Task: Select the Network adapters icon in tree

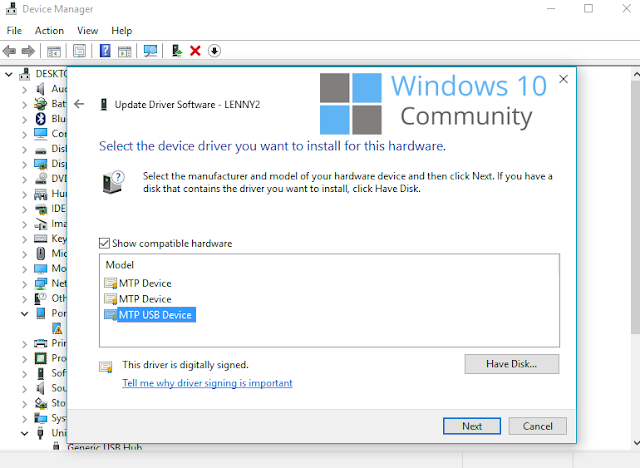Action: (x=40, y=283)
